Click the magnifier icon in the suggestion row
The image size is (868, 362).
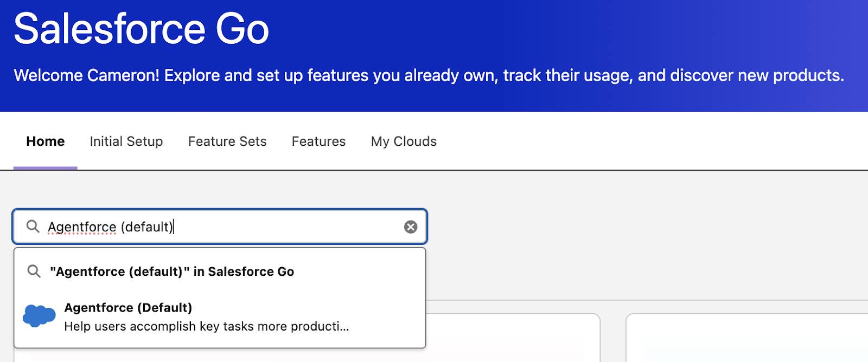coord(34,271)
